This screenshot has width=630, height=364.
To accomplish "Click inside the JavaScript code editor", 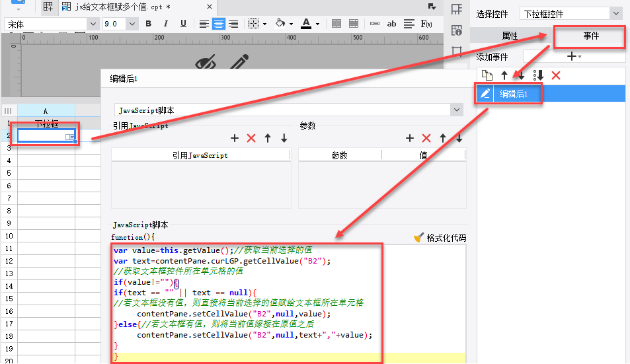I will coord(288,303).
